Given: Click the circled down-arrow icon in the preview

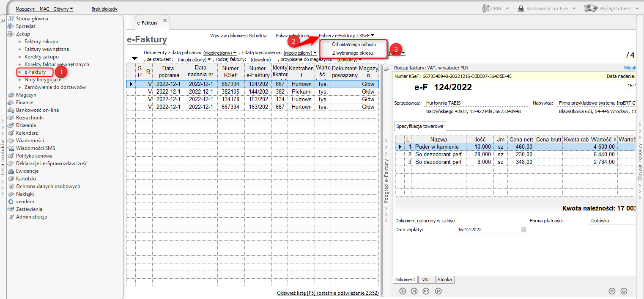Looking at the screenshot, I should pos(624,291).
